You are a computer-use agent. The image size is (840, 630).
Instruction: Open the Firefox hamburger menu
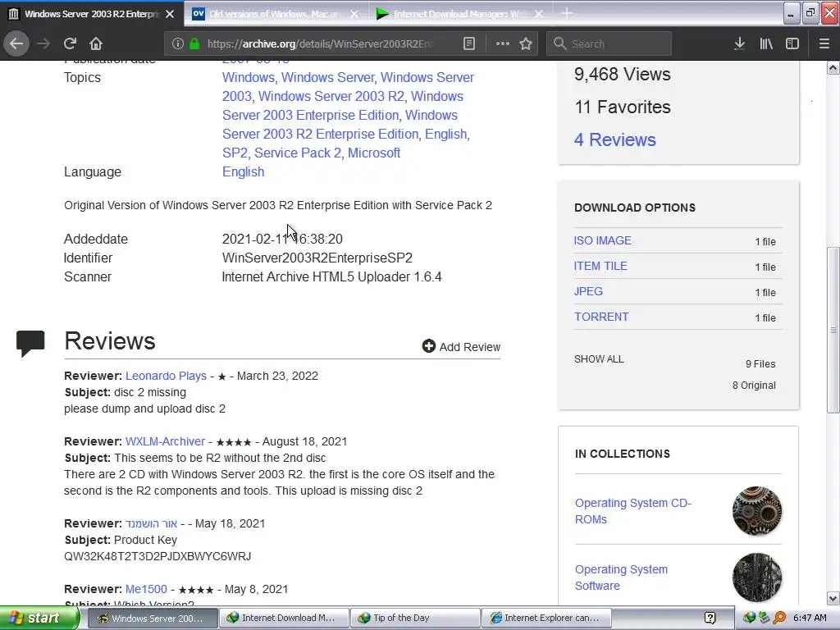[824, 43]
